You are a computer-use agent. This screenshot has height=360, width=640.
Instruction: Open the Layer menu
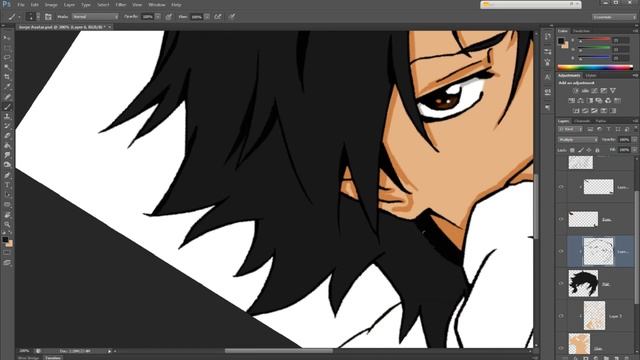(x=69, y=5)
